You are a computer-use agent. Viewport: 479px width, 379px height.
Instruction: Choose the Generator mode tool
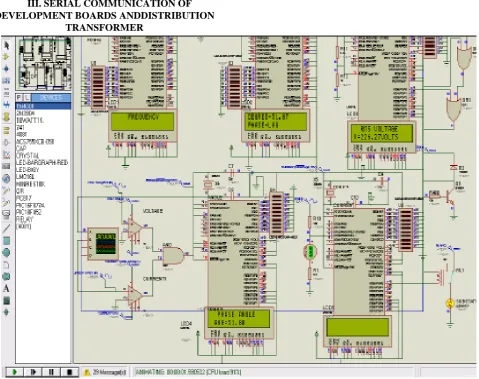pyautogui.click(x=6, y=178)
